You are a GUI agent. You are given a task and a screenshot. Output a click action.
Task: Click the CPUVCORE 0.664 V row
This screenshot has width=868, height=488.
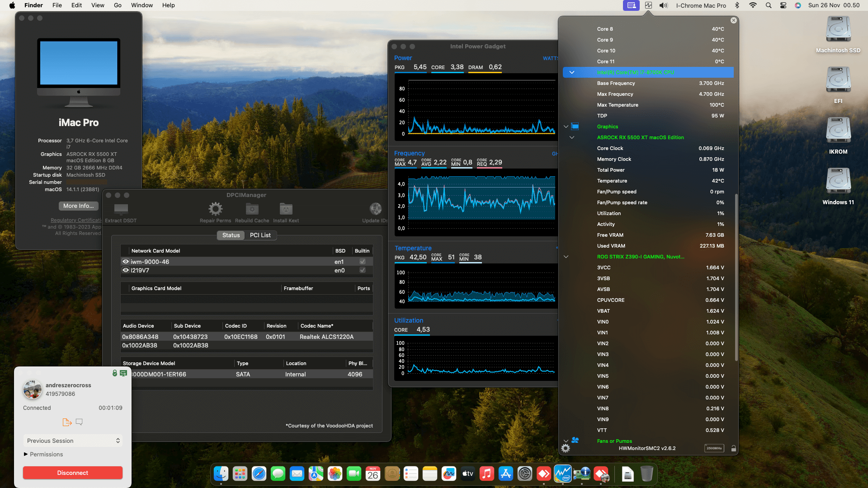(x=648, y=300)
